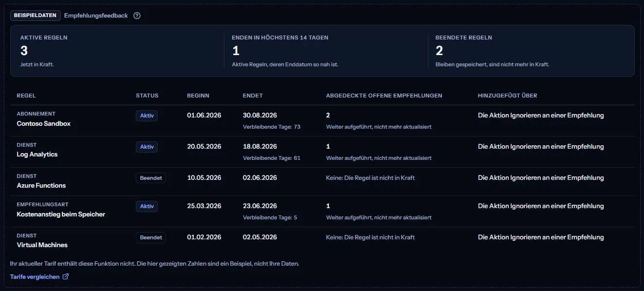Open the help icon next to Empfehlungsfeedback
This screenshot has height=291, width=644.
137,16
